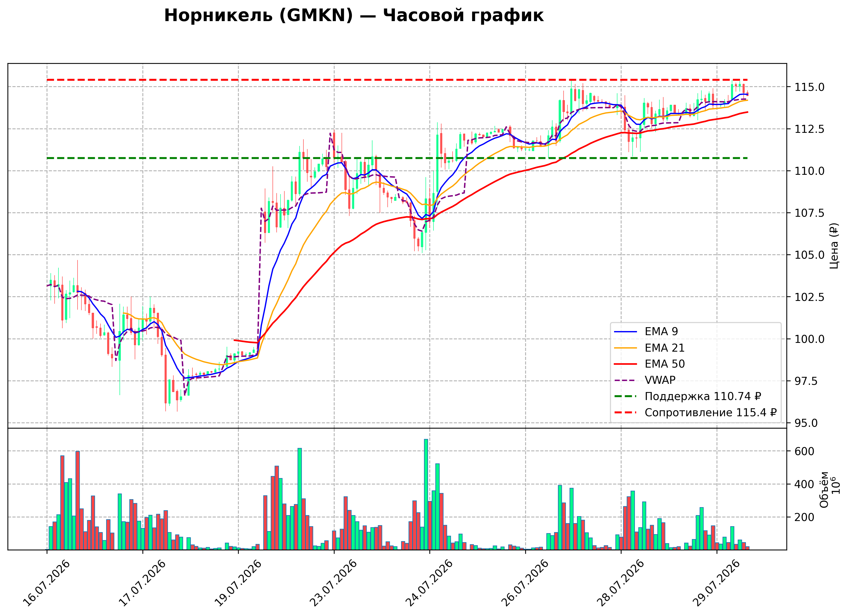Image resolution: width=850 pixels, height=616 pixels.
Task: Click the 29.07.2026 date label
Action: tap(717, 583)
